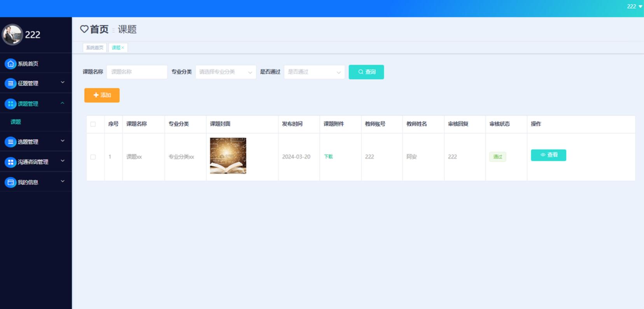Click the orange 添加 button
The width and height of the screenshot is (644, 309).
pos(102,95)
